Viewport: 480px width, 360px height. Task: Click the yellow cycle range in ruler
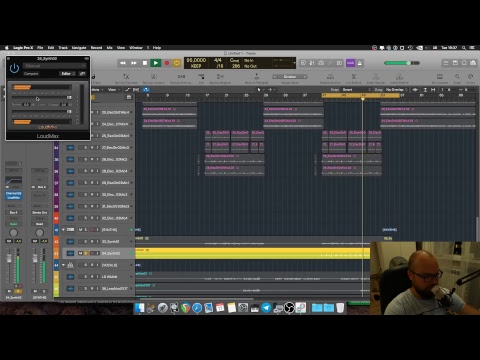click(360, 96)
